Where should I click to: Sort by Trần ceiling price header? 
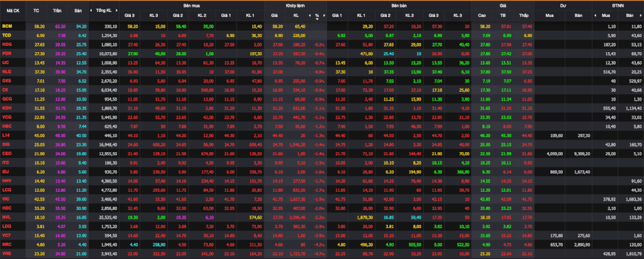(57, 11)
